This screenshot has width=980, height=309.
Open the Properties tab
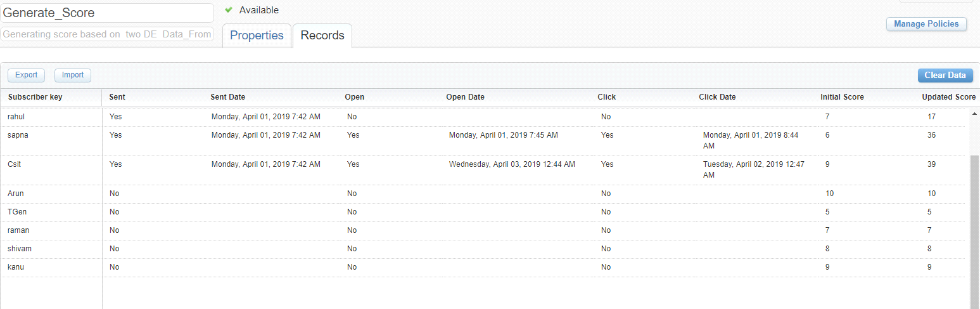click(257, 36)
